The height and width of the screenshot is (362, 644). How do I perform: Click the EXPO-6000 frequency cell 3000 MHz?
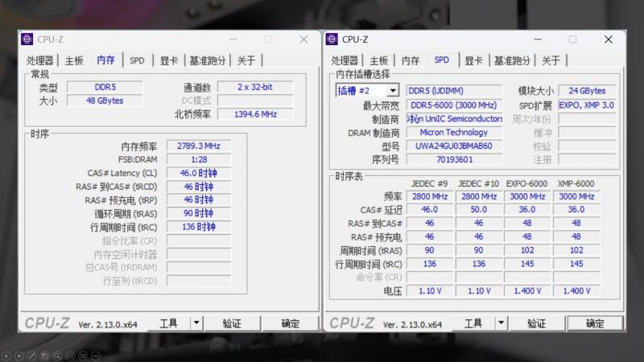527,196
